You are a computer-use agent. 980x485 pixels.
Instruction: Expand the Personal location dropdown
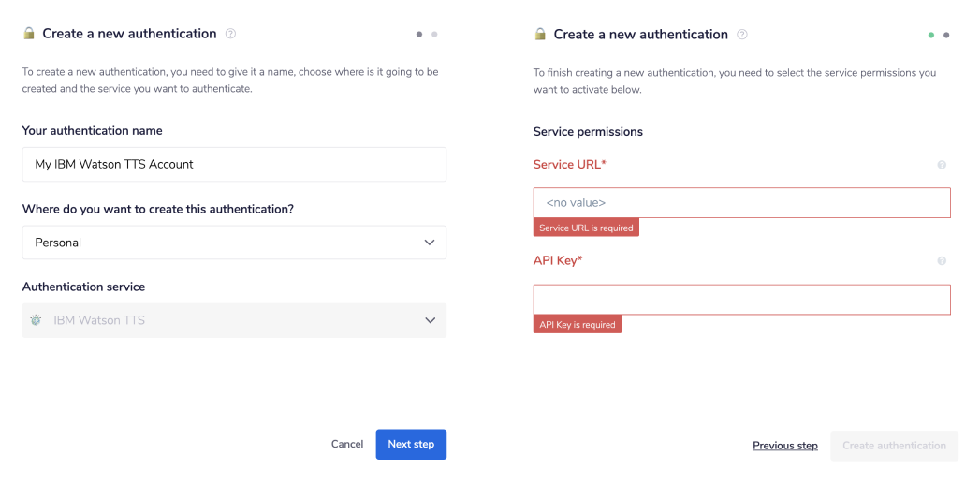click(x=430, y=242)
